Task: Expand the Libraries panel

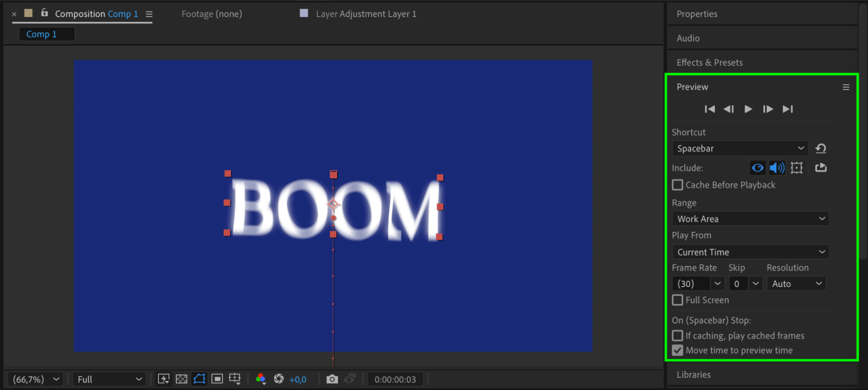Action: point(693,374)
